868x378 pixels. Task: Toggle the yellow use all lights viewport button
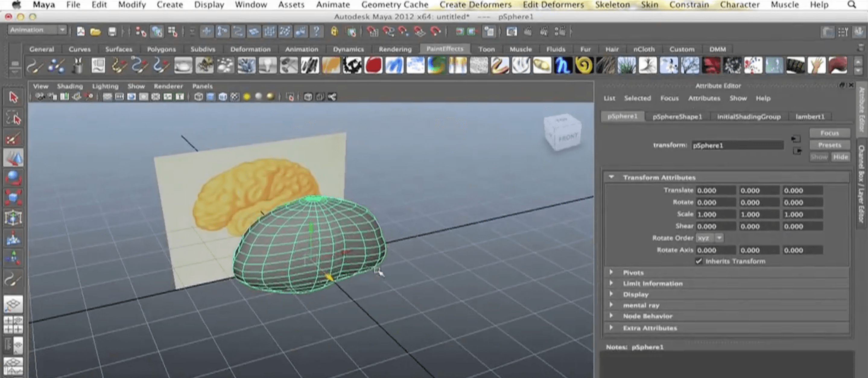(x=247, y=97)
